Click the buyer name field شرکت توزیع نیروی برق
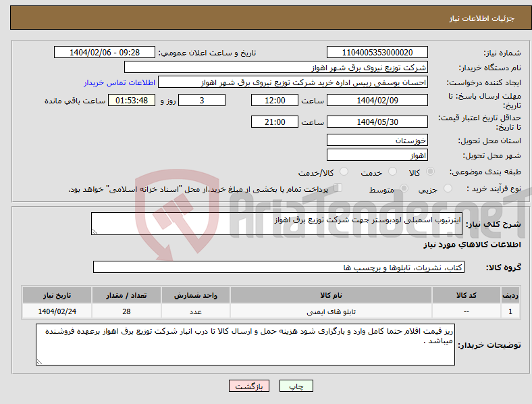The width and height of the screenshot is (532, 404). pyautogui.click(x=276, y=67)
